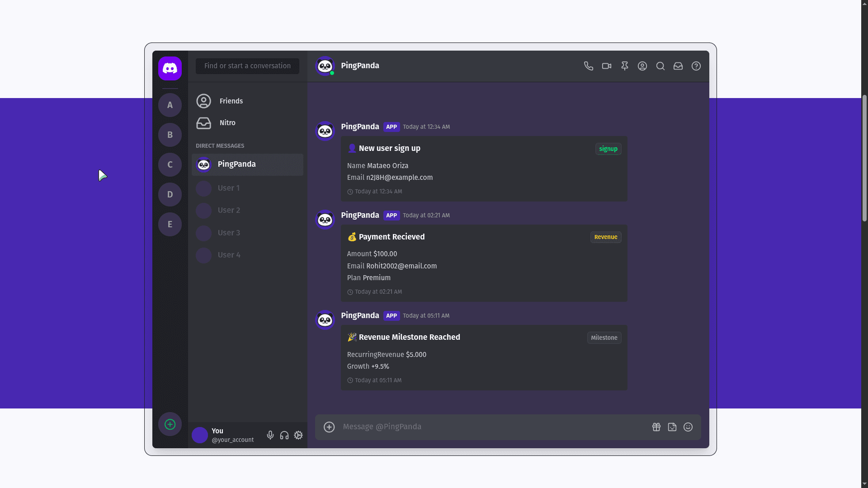The image size is (868, 488).
Task: Click the signup tag on the notification
Action: pyautogui.click(x=608, y=149)
